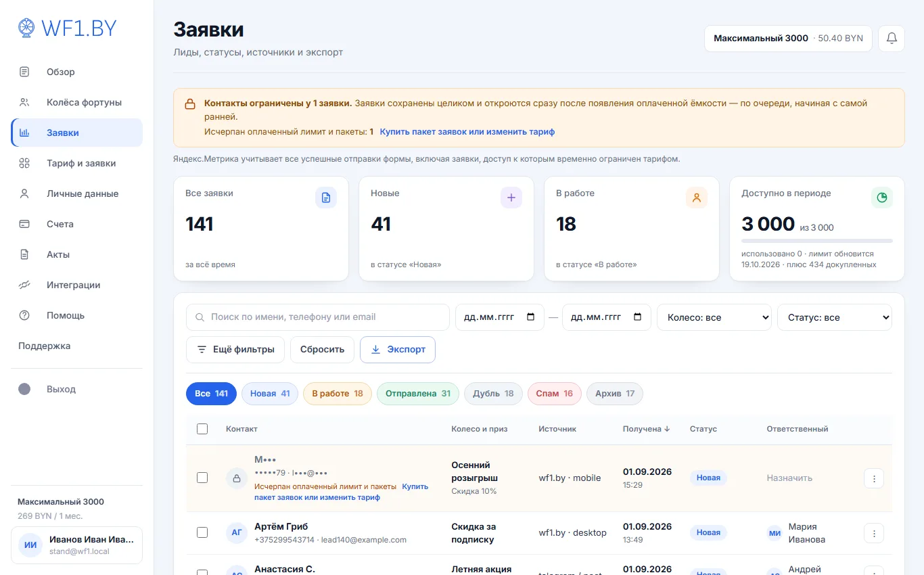Click the lock avatar in the masked lead row
This screenshot has height=575, width=924.
[237, 478]
